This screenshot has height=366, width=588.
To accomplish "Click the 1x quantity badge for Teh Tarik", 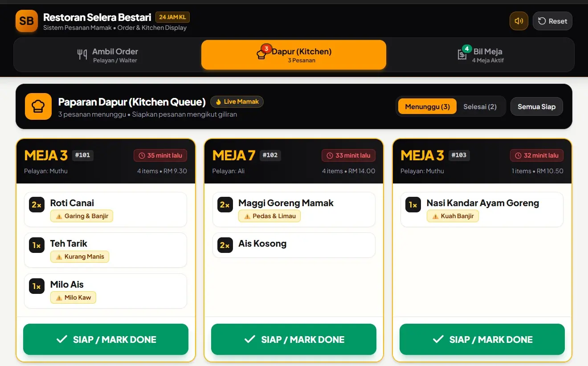I will coord(37,245).
